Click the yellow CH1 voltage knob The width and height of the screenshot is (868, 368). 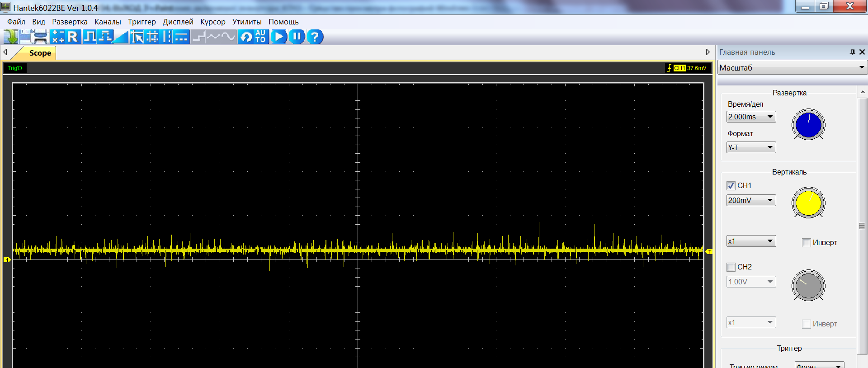pyautogui.click(x=808, y=203)
